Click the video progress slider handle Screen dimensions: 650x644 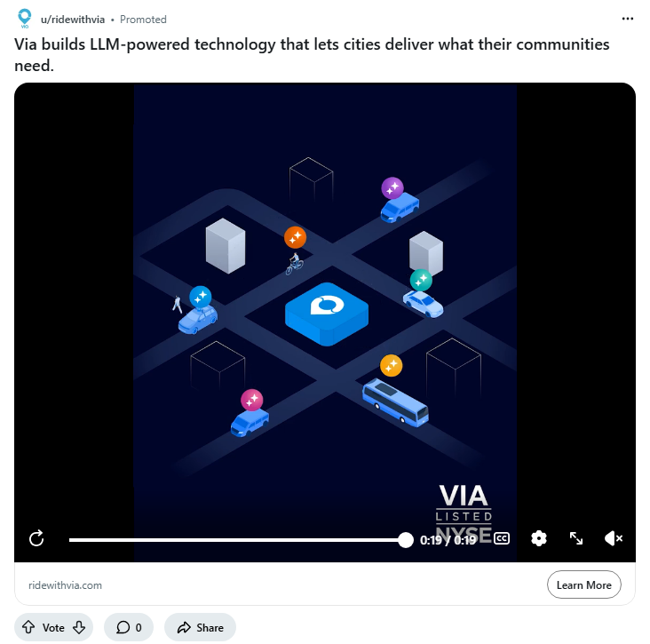click(406, 540)
